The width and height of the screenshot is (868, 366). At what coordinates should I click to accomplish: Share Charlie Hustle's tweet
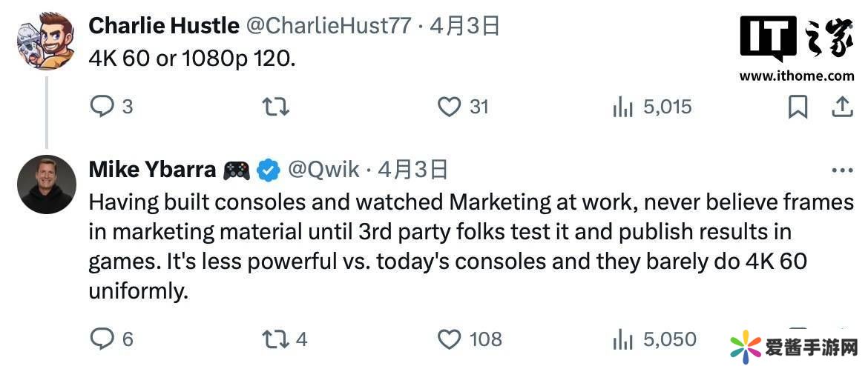842,107
